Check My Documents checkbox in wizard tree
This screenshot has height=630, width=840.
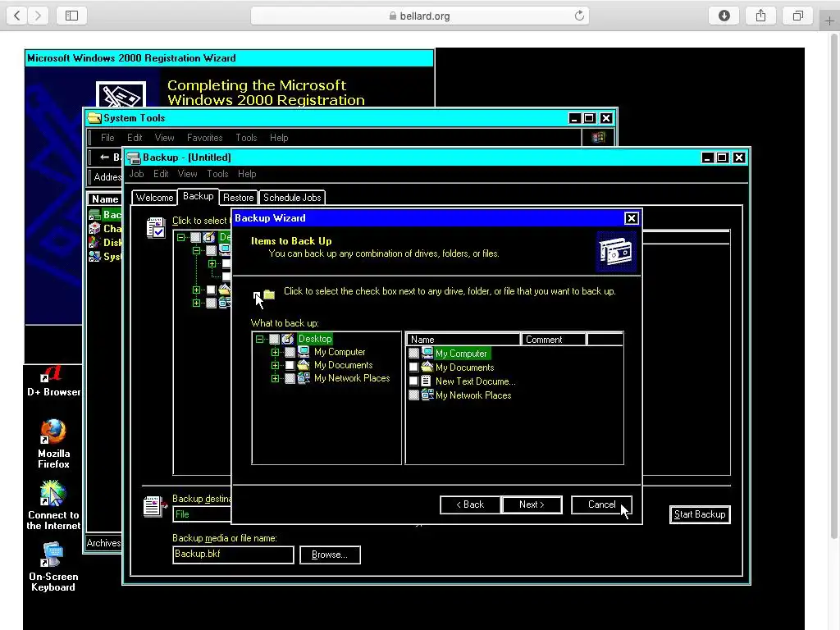tap(290, 365)
